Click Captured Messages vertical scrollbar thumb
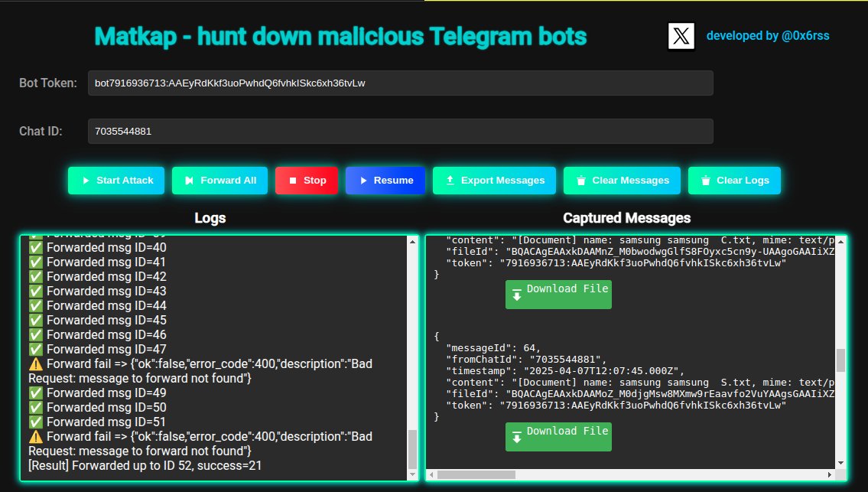 point(840,360)
